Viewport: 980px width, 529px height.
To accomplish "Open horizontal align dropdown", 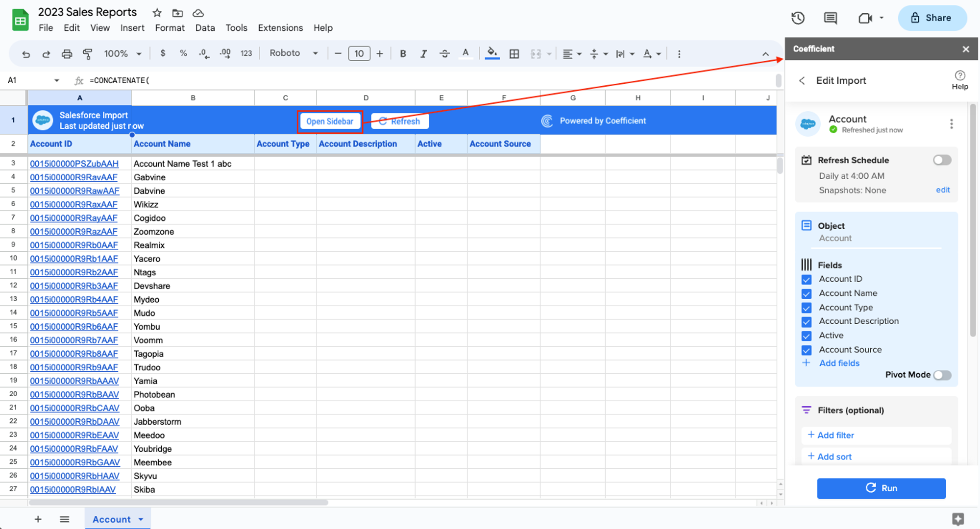I will (572, 54).
